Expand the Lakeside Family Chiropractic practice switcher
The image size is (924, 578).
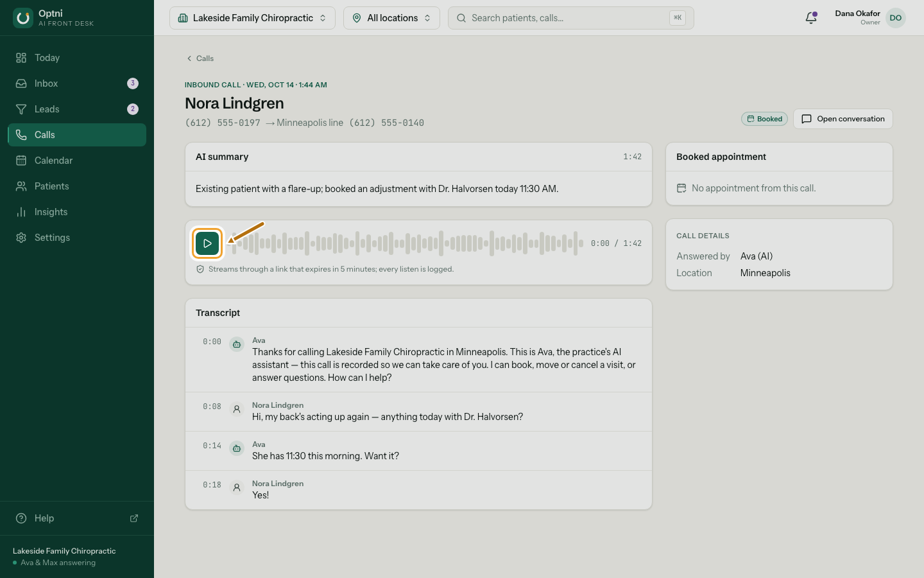[252, 18]
